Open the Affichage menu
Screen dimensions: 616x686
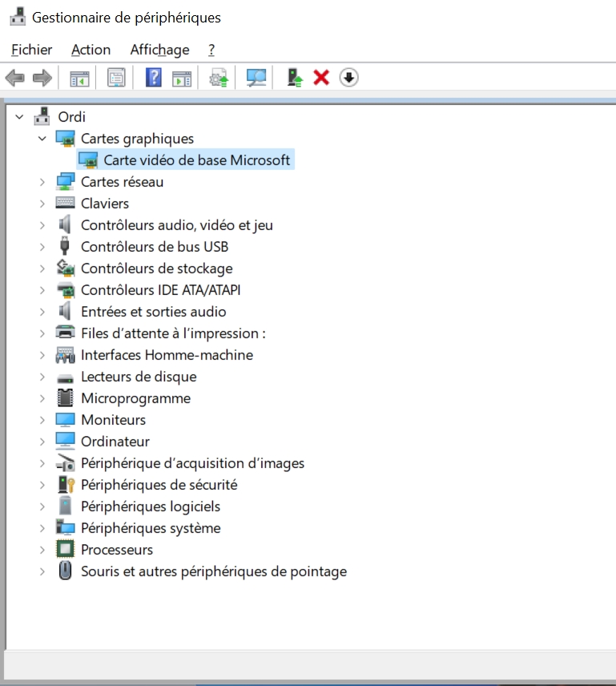point(159,50)
